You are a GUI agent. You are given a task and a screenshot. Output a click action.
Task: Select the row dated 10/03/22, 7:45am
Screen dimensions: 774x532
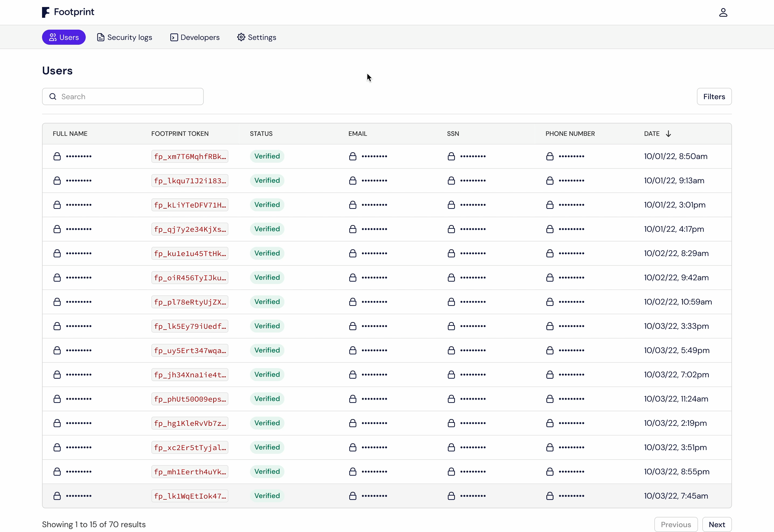(x=675, y=496)
